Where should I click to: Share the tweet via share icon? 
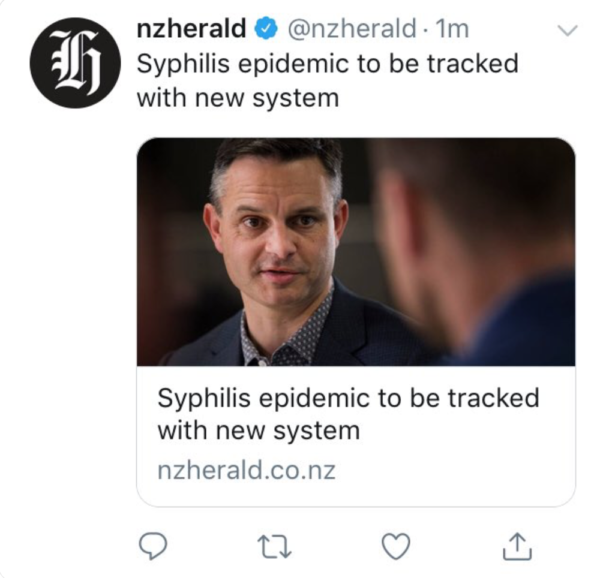coord(515,545)
